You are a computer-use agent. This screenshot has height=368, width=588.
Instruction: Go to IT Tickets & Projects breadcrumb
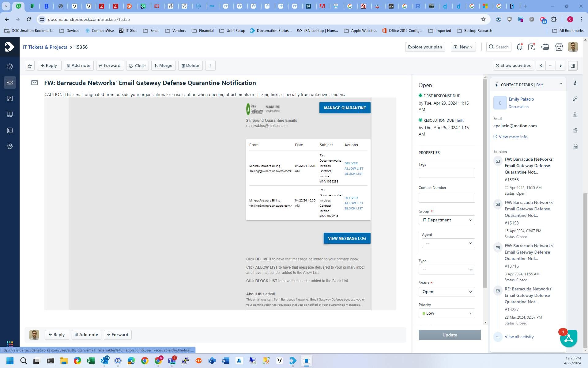click(x=45, y=47)
